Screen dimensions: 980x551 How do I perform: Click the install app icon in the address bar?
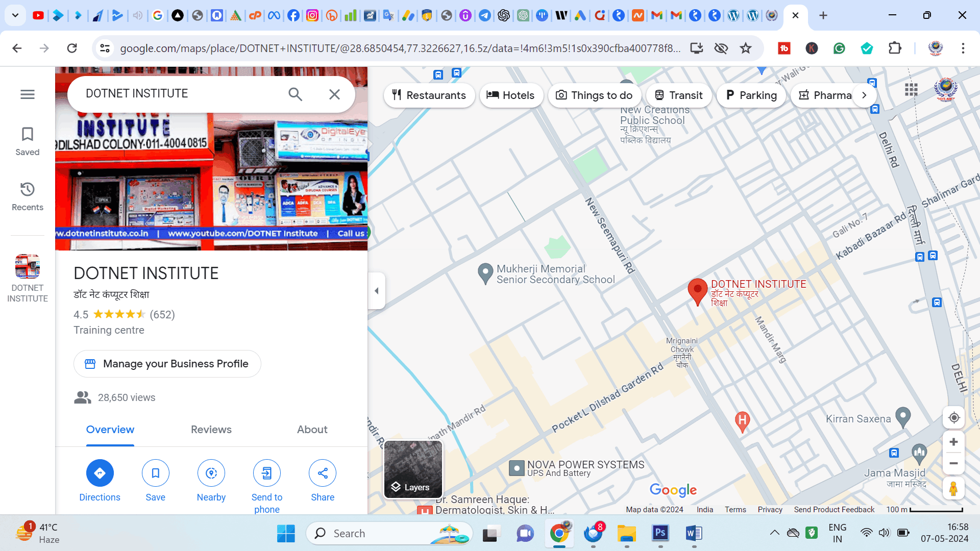click(x=696, y=48)
